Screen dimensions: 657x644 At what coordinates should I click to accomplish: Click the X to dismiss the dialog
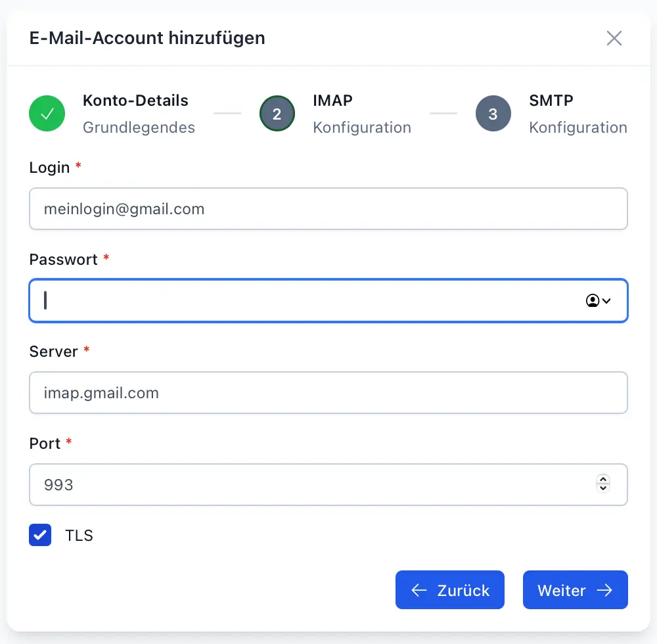(x=614, y=38)
